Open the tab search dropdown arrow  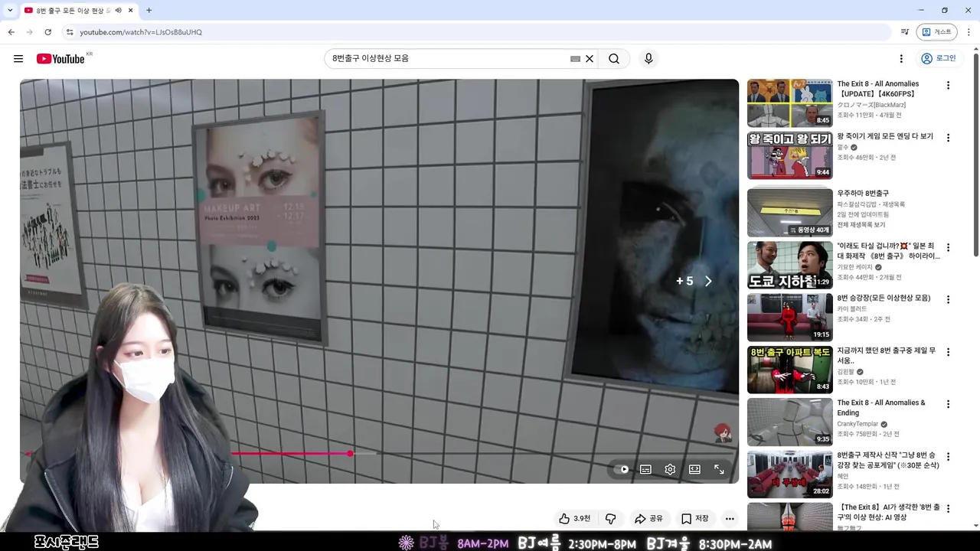tap(10, 11)
